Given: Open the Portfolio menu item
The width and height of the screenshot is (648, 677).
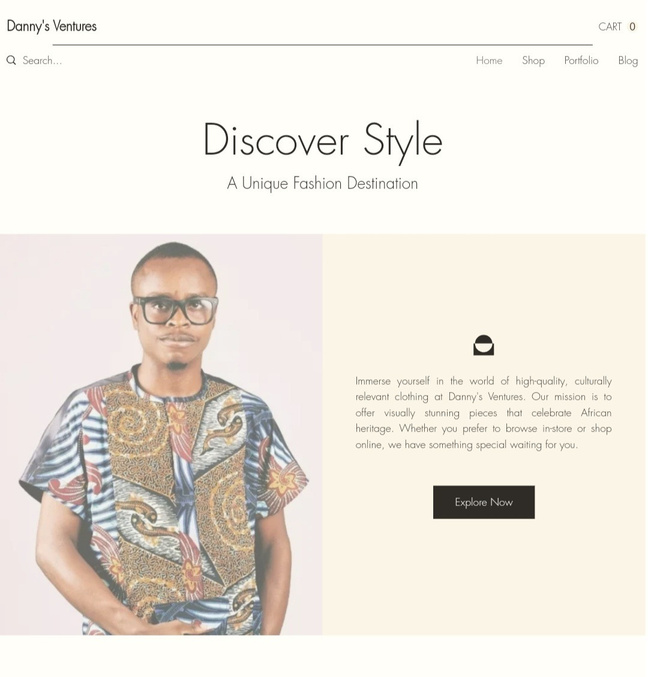Looking at the screenshot, I should 581,60.
